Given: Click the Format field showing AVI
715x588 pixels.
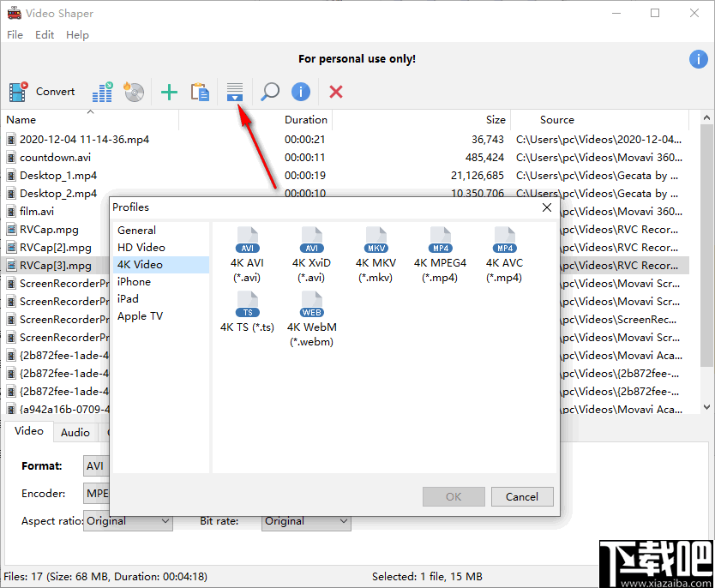Looking at the screenshot, I should coord(96,466).
